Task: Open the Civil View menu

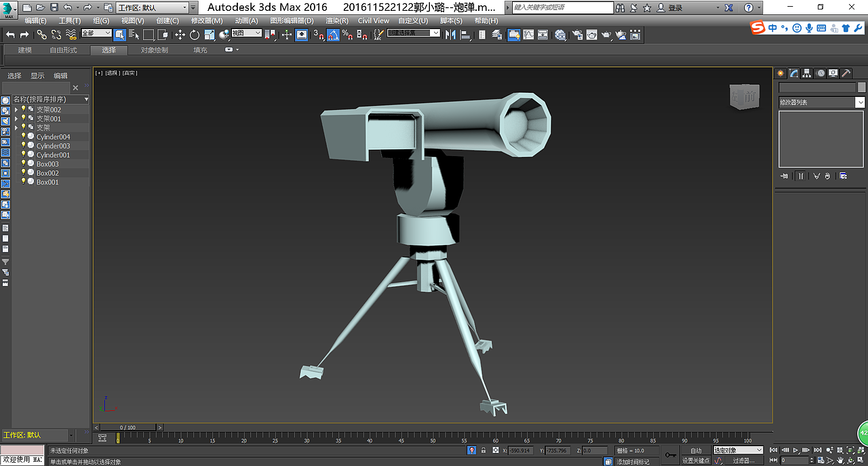Action: pos(374,21)
